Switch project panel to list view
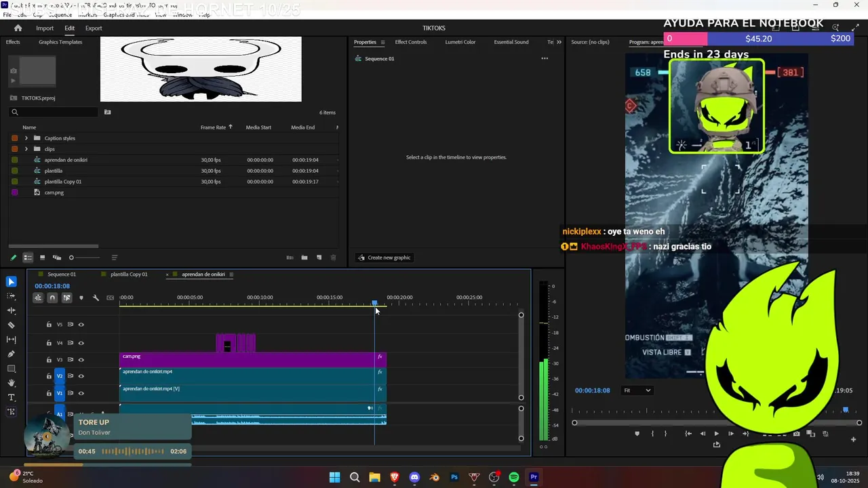Viewport: 868px width, 488px height. [28, 258]
